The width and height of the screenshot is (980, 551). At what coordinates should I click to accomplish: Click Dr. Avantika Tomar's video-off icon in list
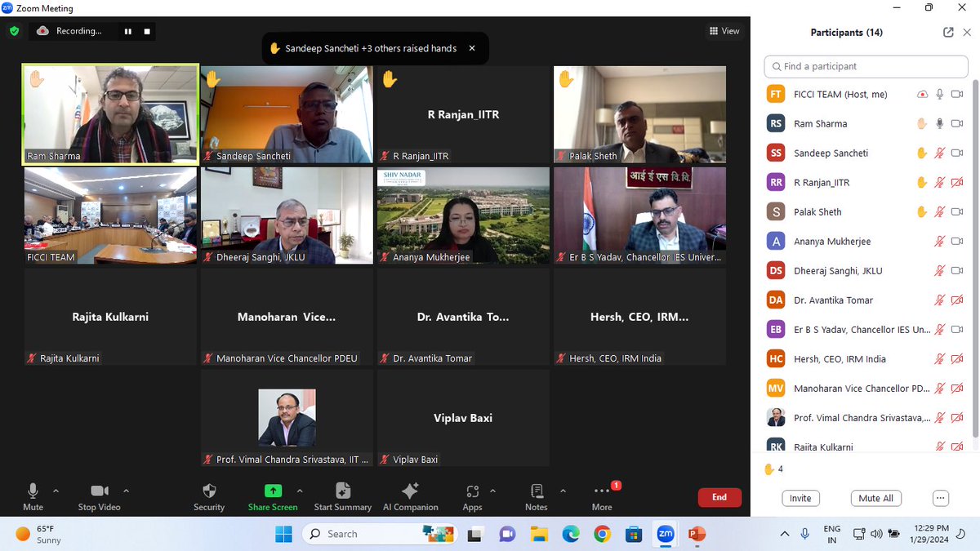point(958,300)
